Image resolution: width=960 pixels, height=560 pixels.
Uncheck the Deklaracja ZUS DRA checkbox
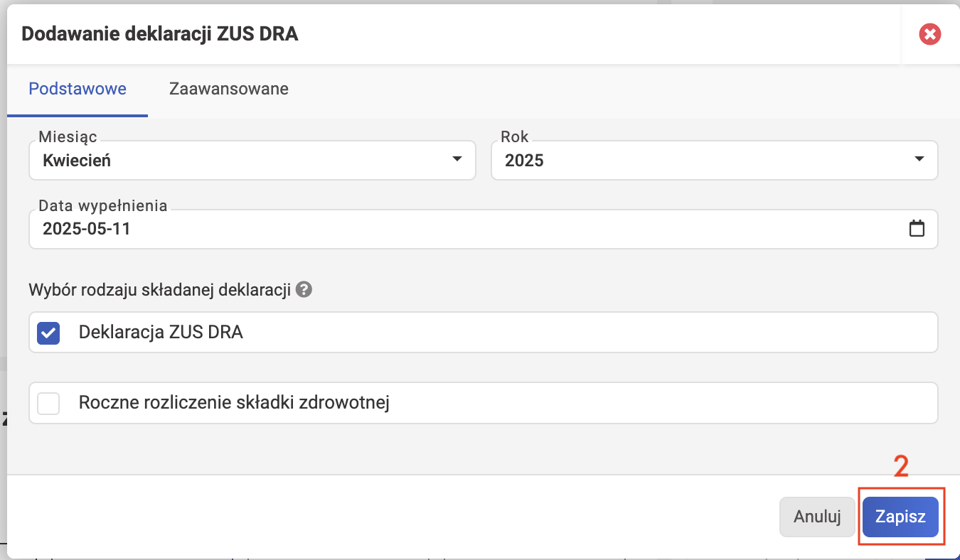tap(48, 333)
